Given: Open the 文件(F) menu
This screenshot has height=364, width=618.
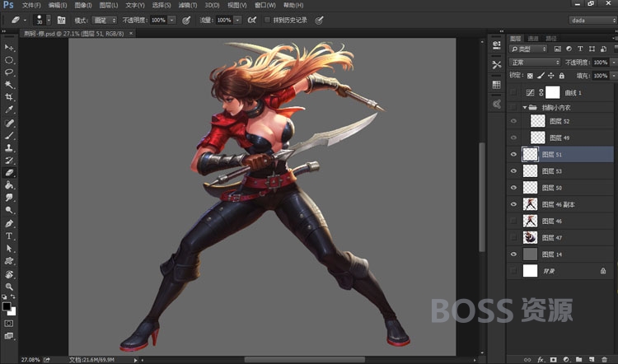Looking at the screenshot, I should [x=31, y=5].
